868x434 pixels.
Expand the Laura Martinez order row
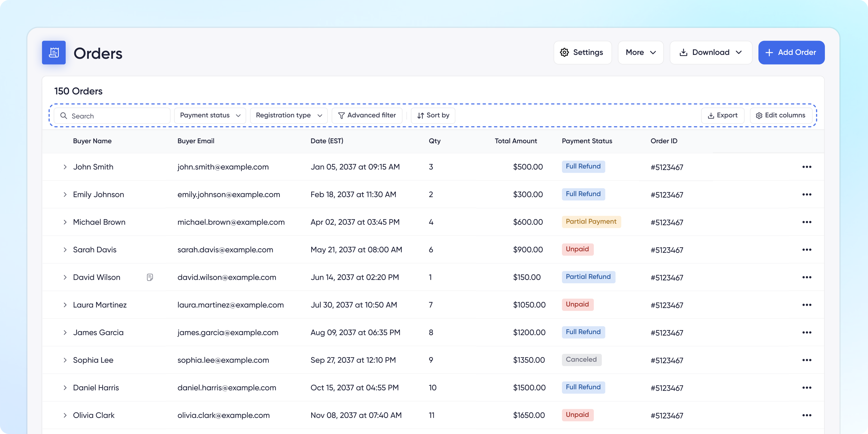tap(65, 305)
